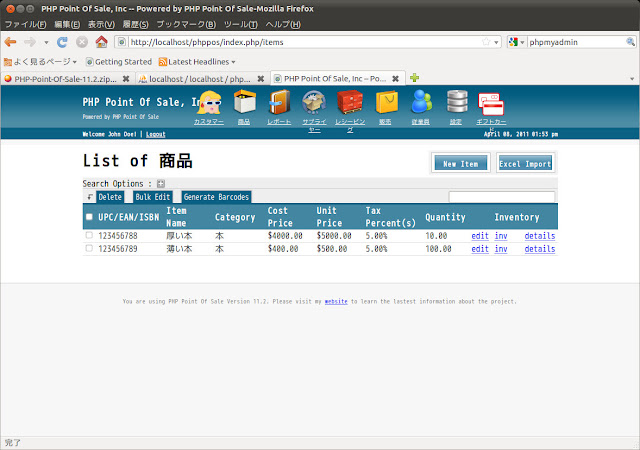This screenshot has height=450, width=640.
Task: Click the Logout link
Action: point(156,134)
